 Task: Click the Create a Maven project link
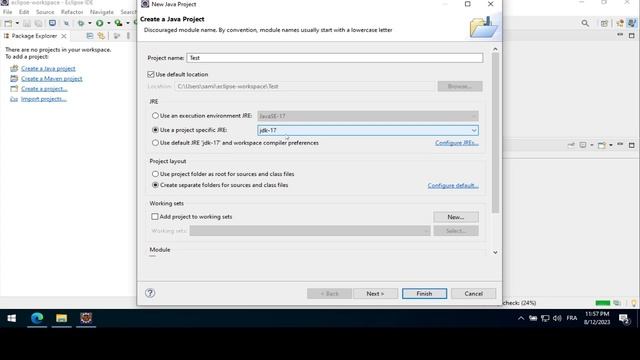pos(51,79)
